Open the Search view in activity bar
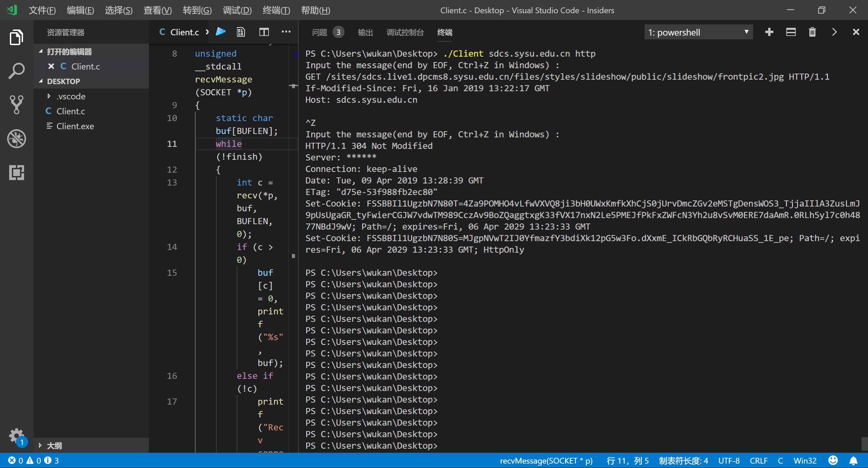 click(x=16, y=71)
